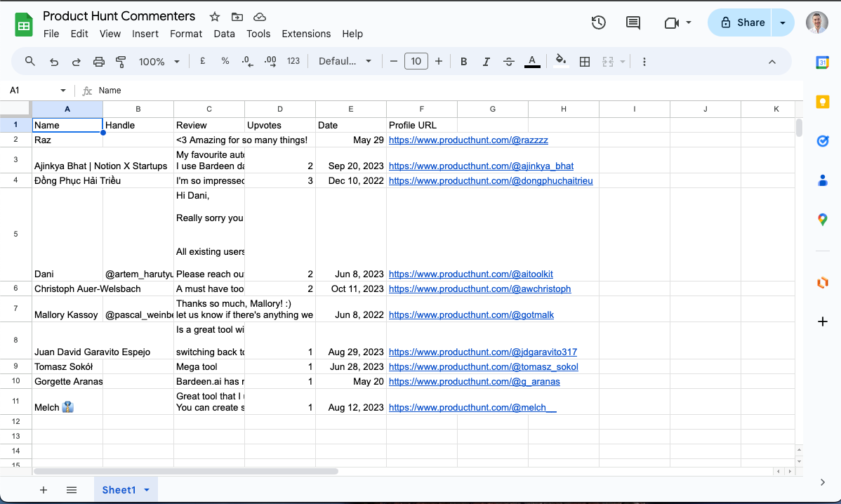Decrease decimal places

247,61
